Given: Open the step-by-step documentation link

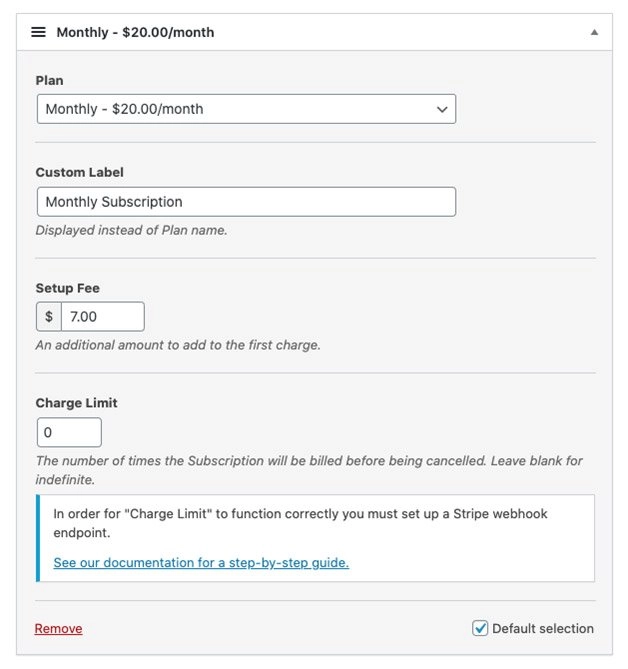Looking at the screenshot, I should 201,563.
